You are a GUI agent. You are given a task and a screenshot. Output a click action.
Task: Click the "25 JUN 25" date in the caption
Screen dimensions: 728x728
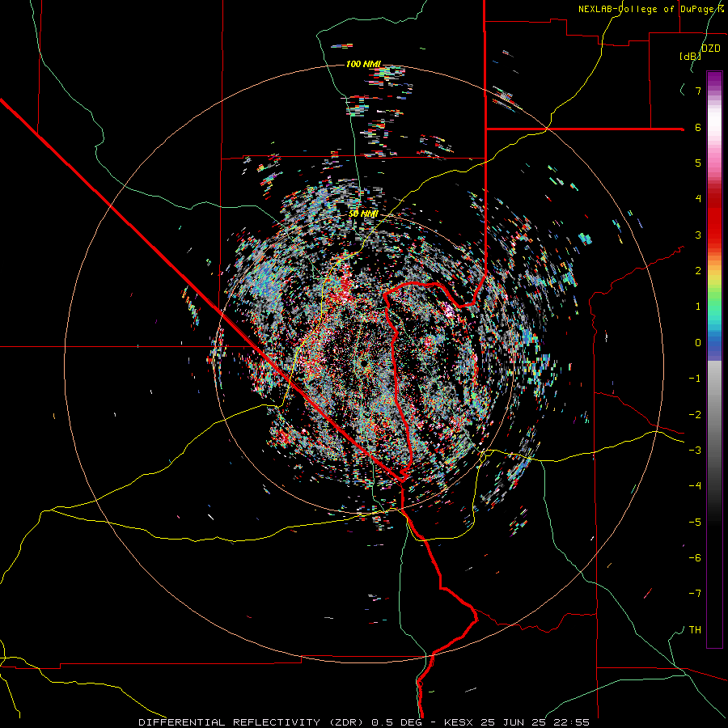point(514,722)
